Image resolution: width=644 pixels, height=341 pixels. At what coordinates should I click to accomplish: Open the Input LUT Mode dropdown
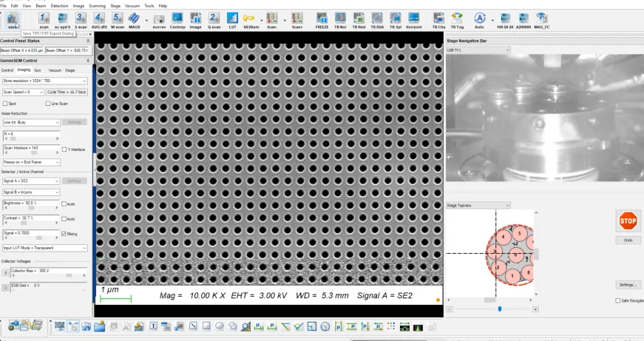[45, 248]
